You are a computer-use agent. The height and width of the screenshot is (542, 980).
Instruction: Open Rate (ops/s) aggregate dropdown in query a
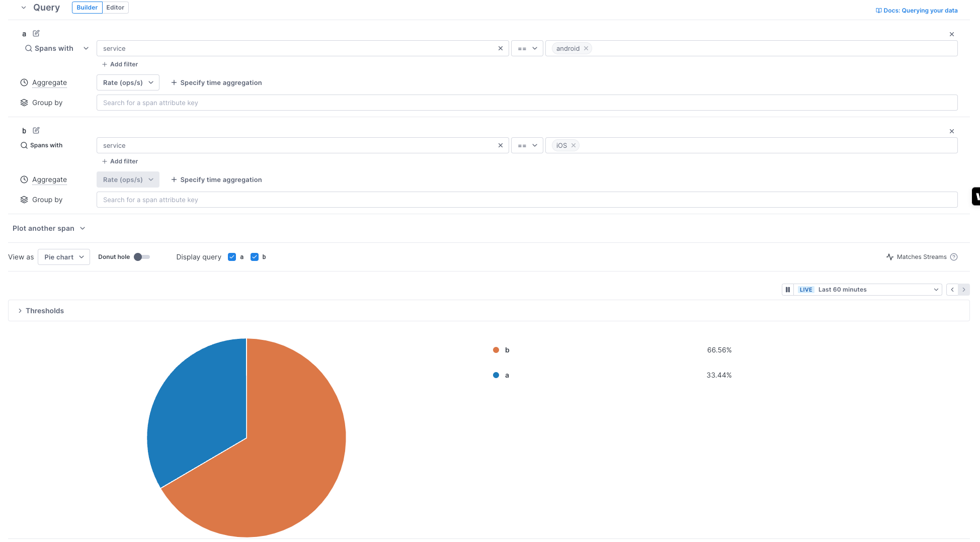coord(128,82)
